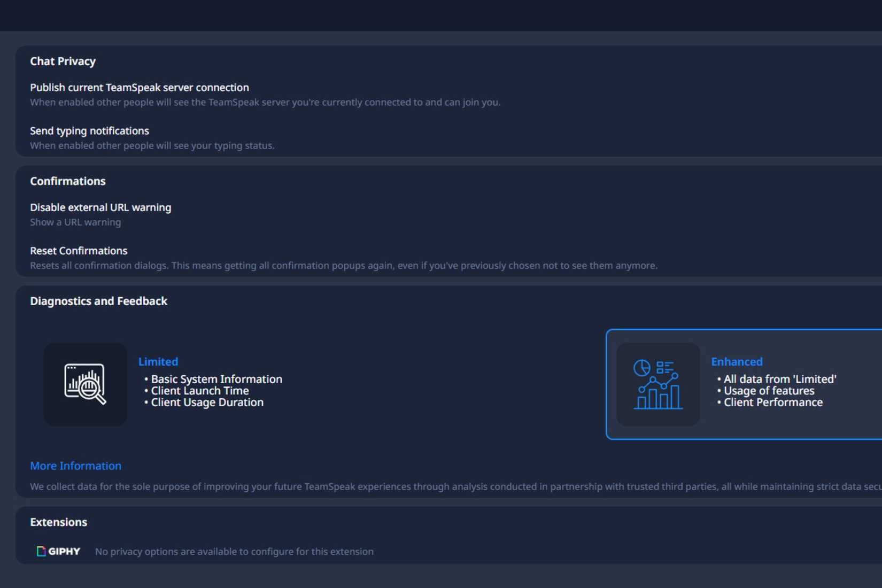Click Reset Confirmations
The width and height of the screenshot is (882, 588).
79,250
